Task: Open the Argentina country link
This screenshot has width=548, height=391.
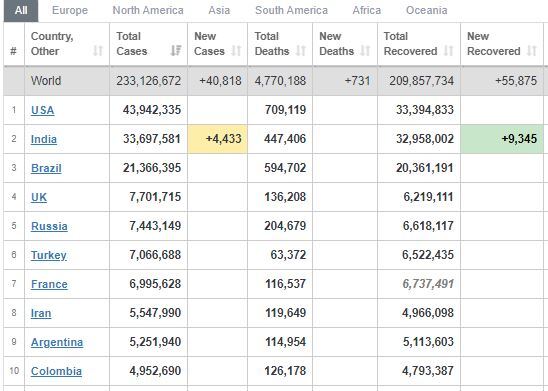Action: click(x=57, y=342)
